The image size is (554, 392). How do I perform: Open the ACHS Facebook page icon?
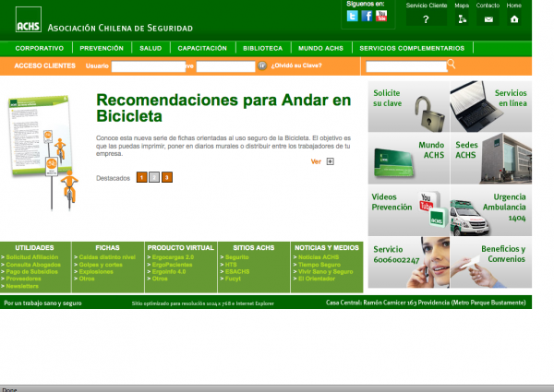point(367,16)
